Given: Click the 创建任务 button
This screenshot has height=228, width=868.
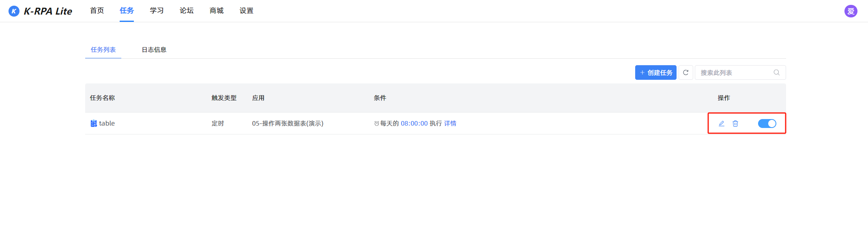Looking at the screenshot, I should (655, 72).
